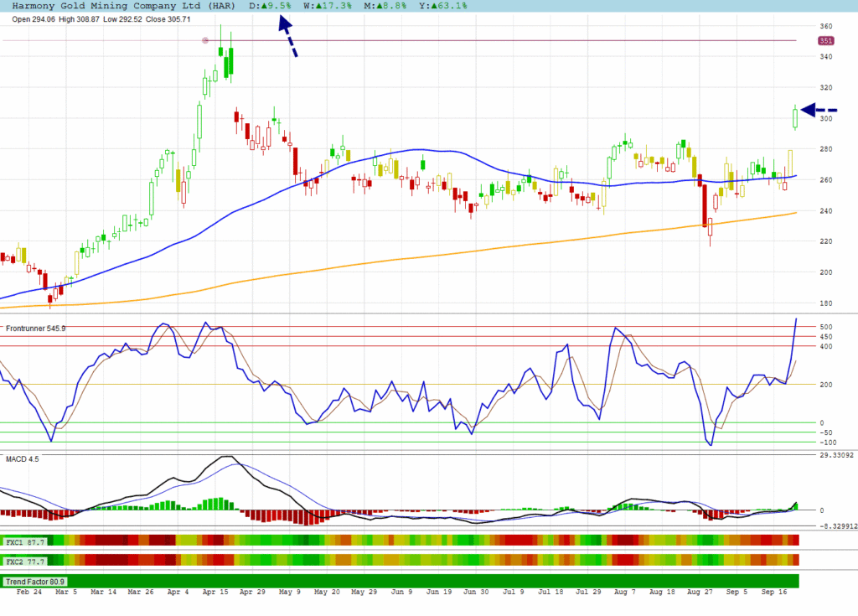Screen dimensions: 858x616
Task: Select the latest hollow green candle near 305
Action: tap(795, 118)
